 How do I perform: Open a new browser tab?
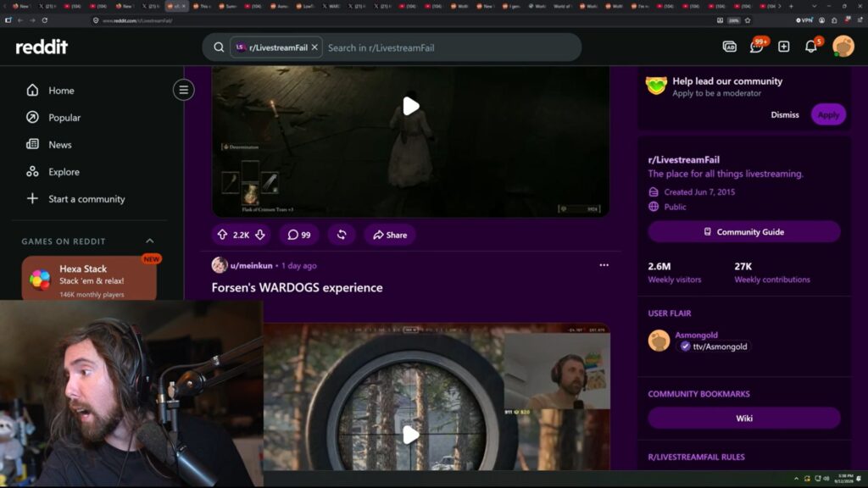791,6
